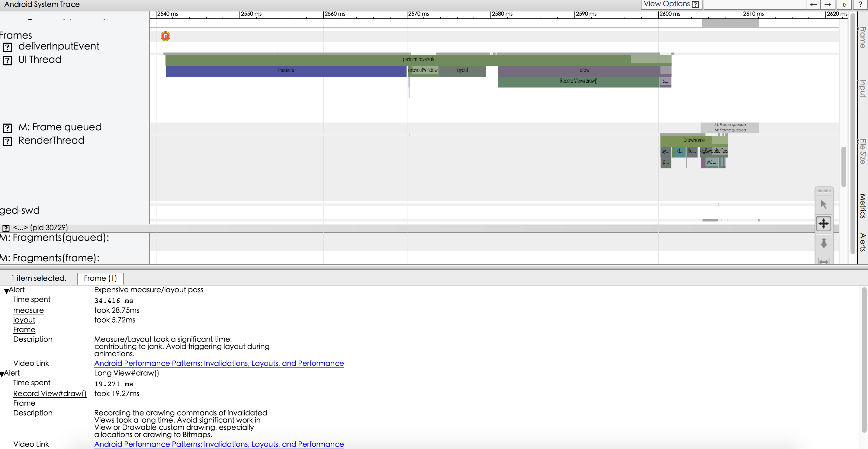Open the View Options help icon
Viewport: 868px width, 449px height.
(695, 5)
